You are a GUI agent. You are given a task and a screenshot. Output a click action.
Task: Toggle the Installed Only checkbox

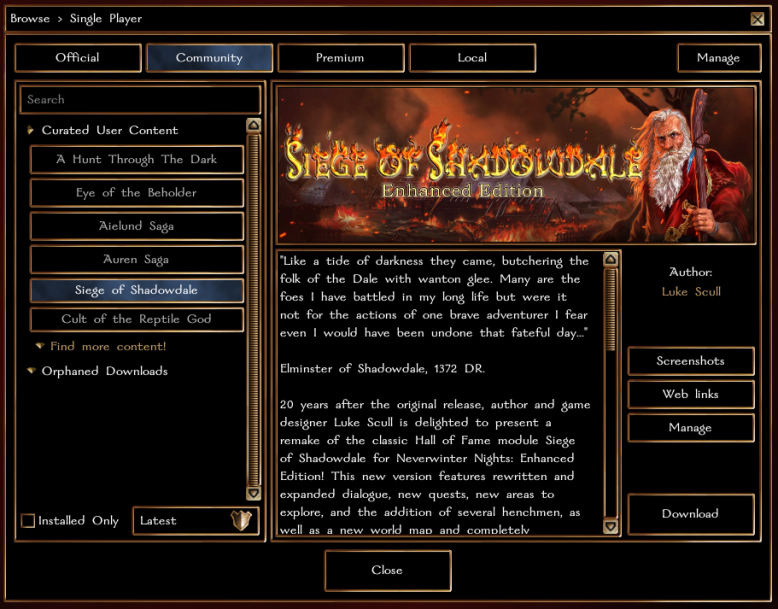(x=28, y=521)
